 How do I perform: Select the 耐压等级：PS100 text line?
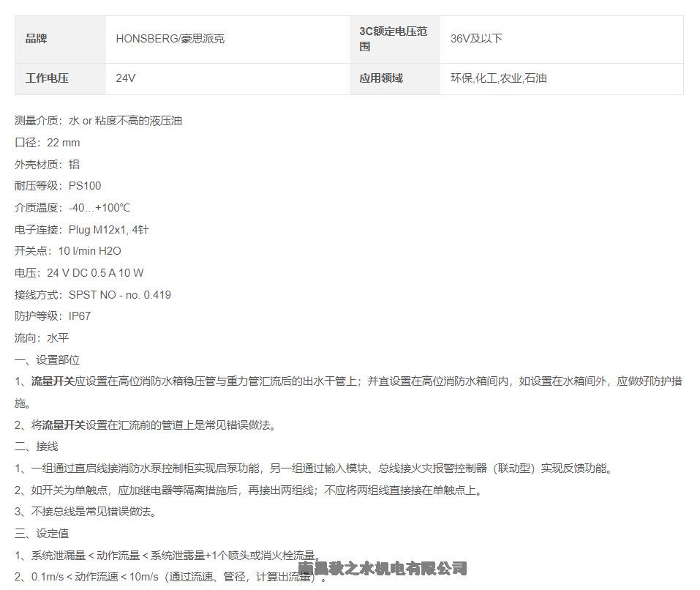pos(58,186)
